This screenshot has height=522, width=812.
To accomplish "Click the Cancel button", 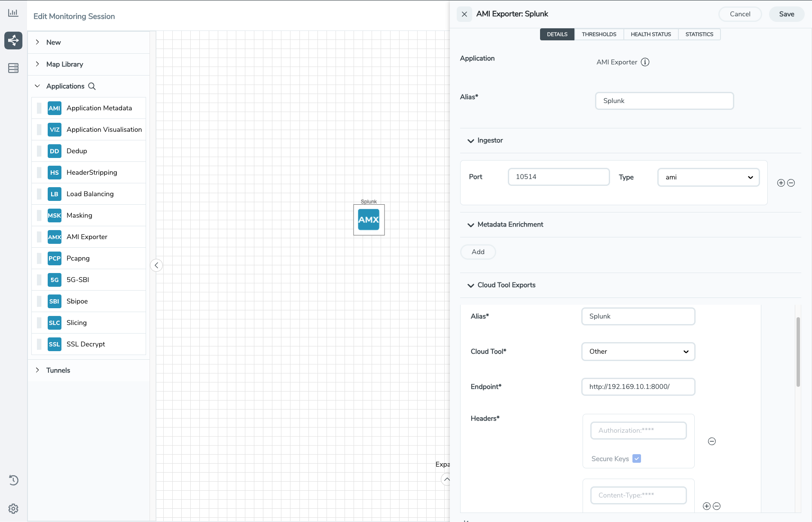I will coord(740,14).
